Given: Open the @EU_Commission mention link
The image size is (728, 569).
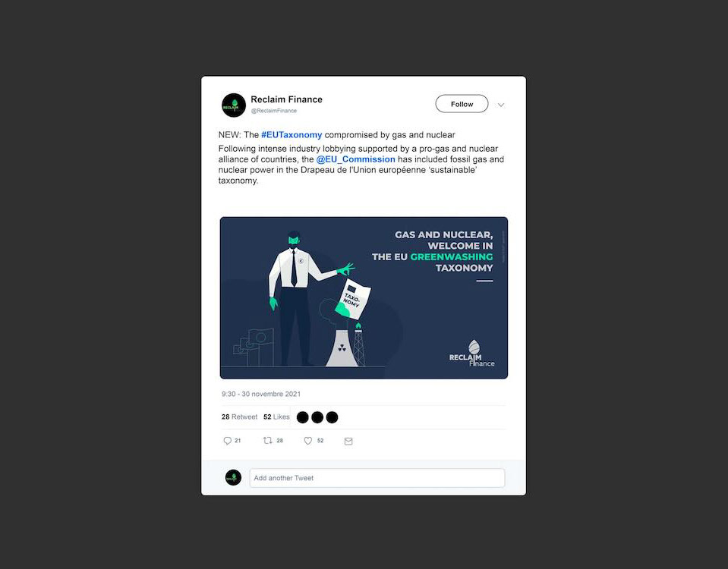Looking at the screenshot, I should [355, 159].
